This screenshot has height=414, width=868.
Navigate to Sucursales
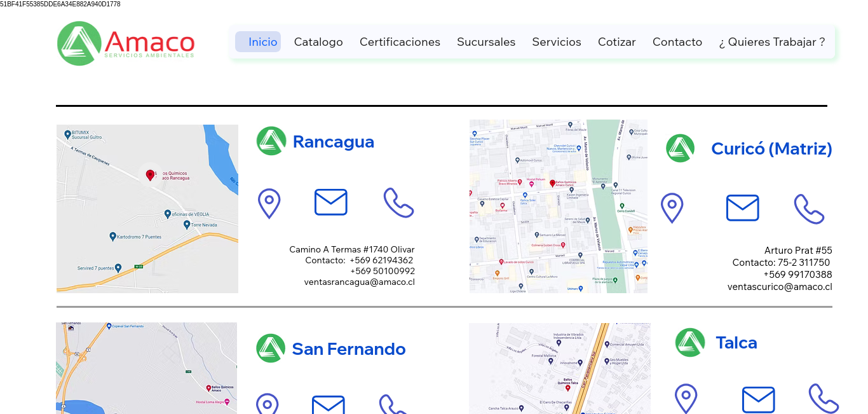(x=486, y=42)
